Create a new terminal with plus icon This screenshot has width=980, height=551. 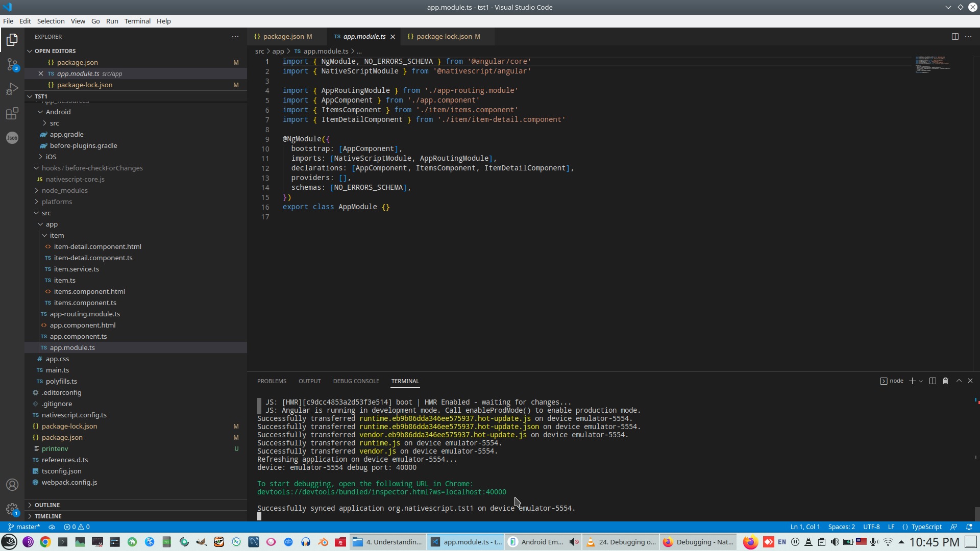coord(912,381)
